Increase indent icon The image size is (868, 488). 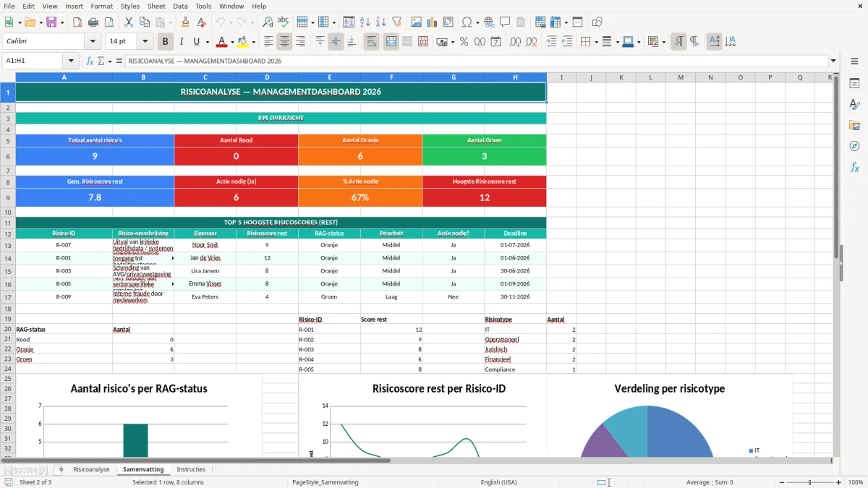tap(551, 42)
